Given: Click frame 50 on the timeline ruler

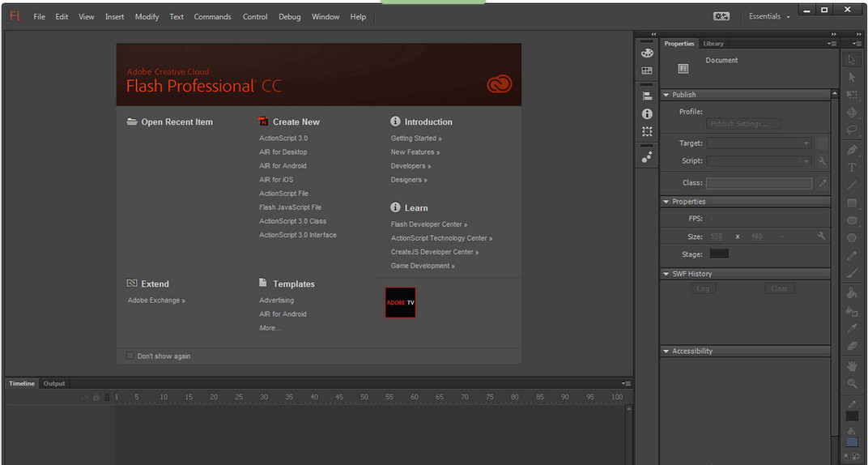Looking at the screenshot, I should point(364,397).
